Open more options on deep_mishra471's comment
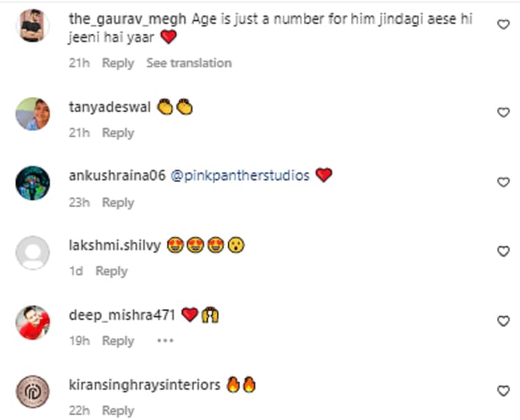Image resolution: width=520 pixels, height=420 pixels. tap(164, 341)
